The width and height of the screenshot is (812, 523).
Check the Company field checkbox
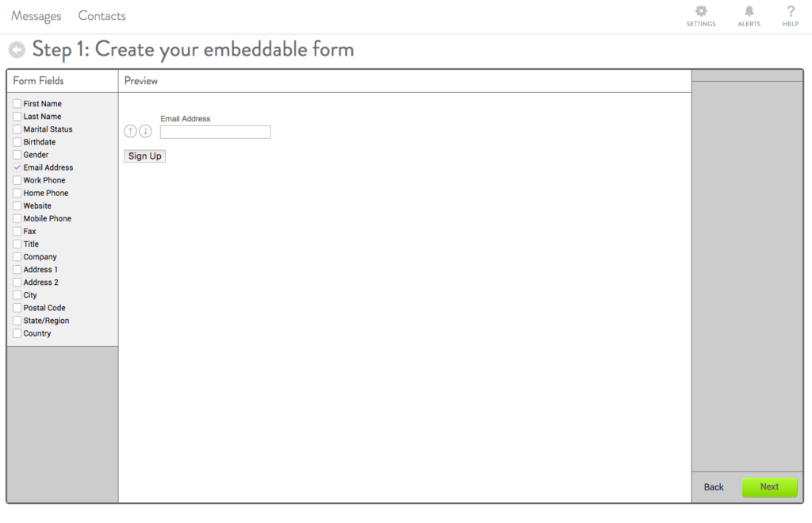point(17,256)
